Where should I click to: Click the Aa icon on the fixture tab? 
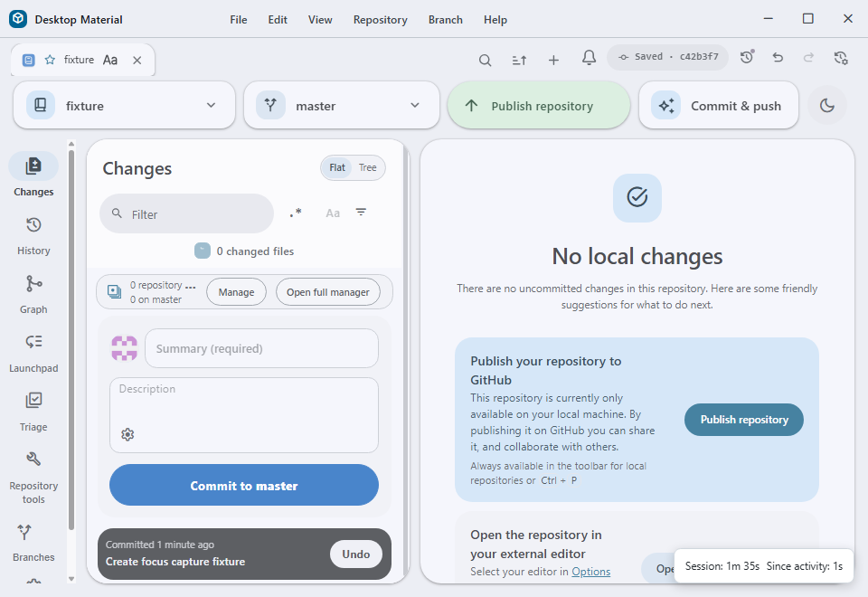click(110, 60)
